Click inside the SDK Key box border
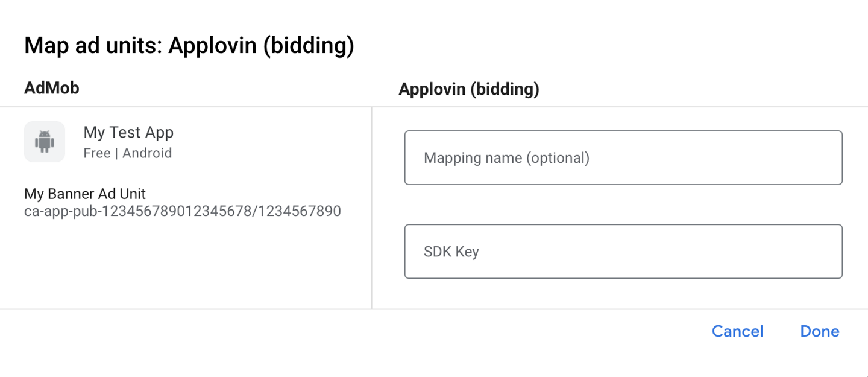 tap(623, 251)
